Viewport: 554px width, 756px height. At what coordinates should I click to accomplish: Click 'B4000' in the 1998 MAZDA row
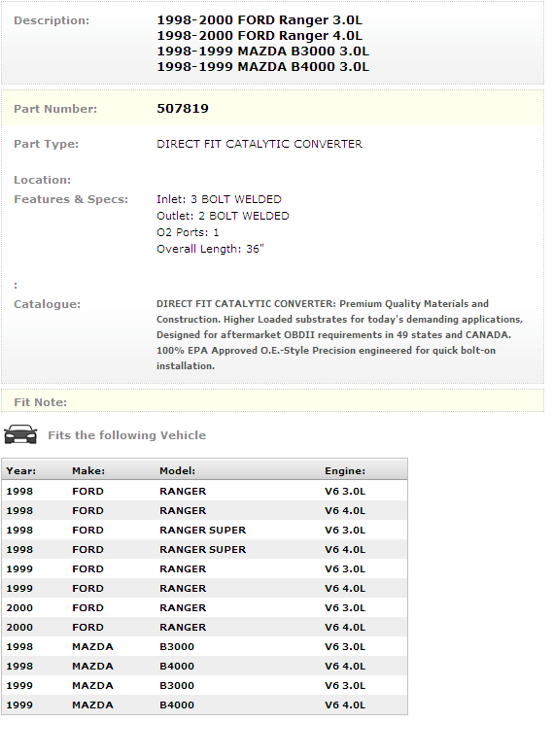[177, 666]
